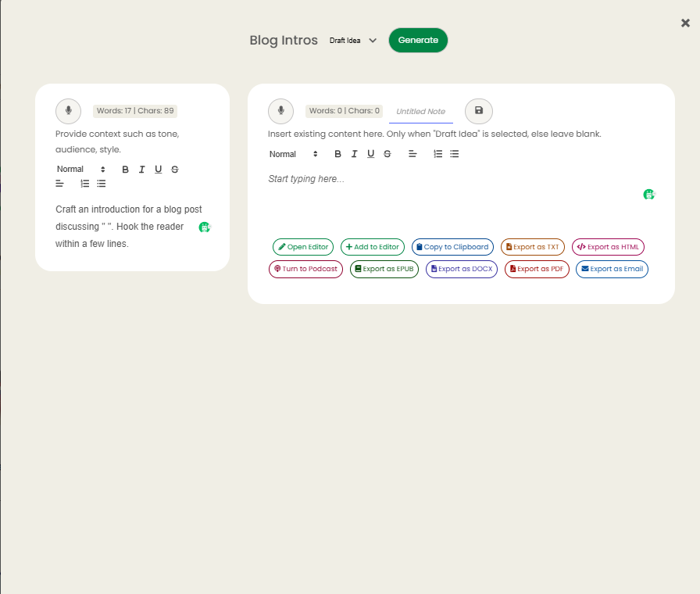
Task: Click Copy to Clipboard button
Action: 452,247
